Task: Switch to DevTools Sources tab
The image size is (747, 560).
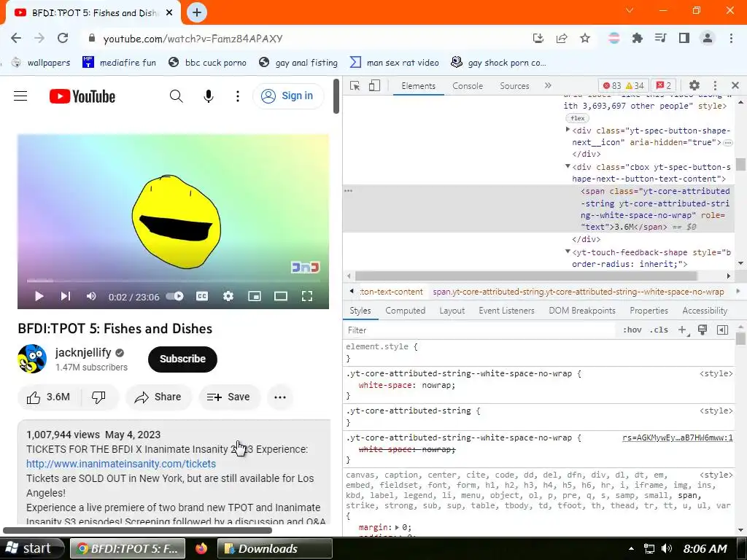Action: click(x=514, y=86)
